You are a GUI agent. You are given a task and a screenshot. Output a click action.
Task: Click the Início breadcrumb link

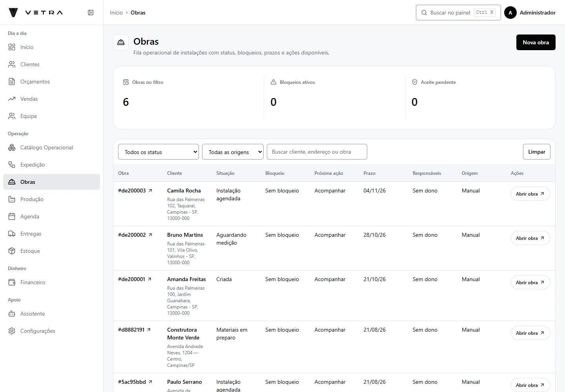click(116, 13)
